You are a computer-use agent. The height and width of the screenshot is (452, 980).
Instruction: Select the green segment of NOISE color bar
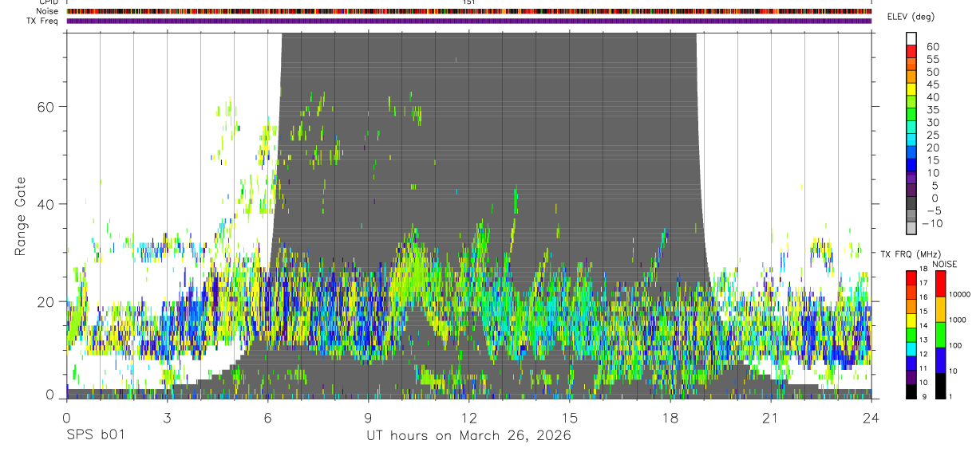coord(941,335)
